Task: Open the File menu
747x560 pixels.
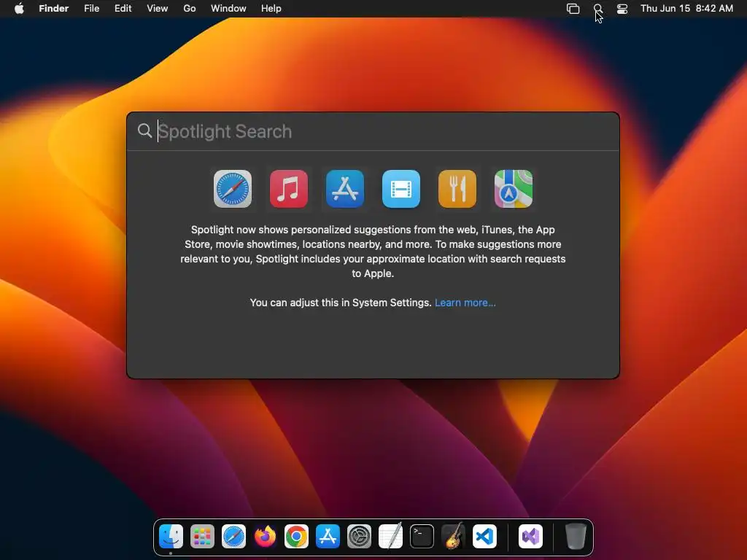Action: [91, 9]
